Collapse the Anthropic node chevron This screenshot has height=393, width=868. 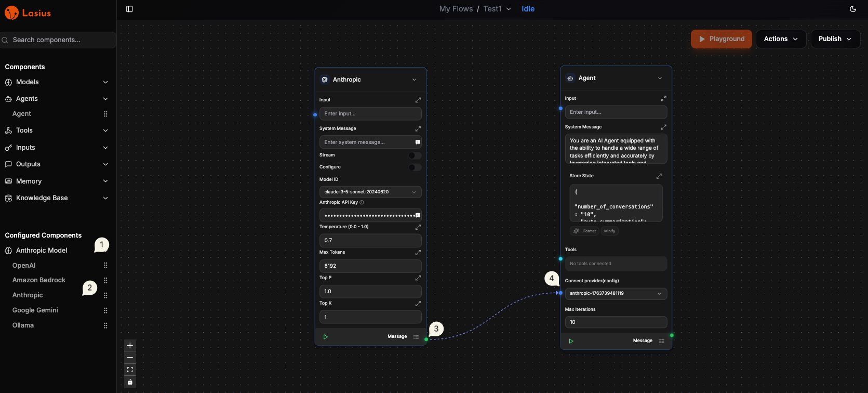414,80
